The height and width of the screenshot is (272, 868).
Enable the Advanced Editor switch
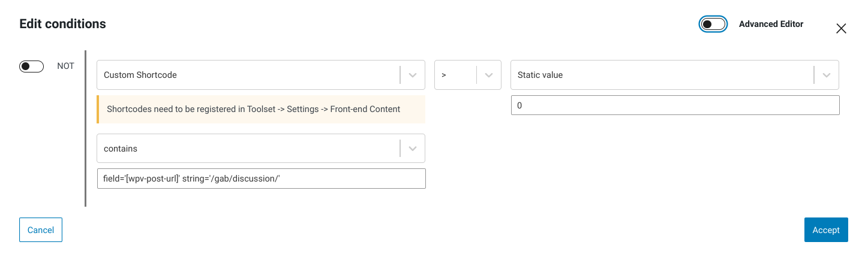tap(713, 24)
